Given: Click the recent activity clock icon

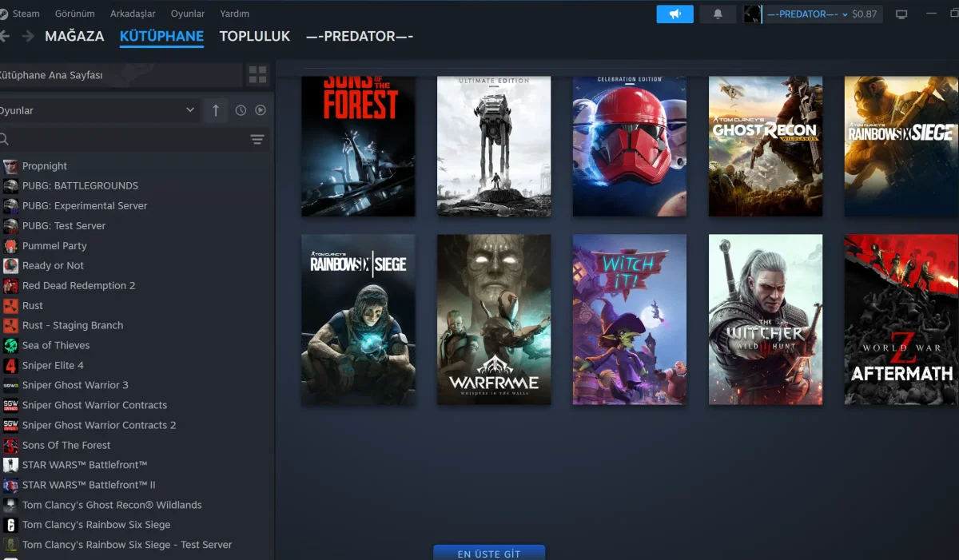Looking at the screenshot, I should coord(241,110).
